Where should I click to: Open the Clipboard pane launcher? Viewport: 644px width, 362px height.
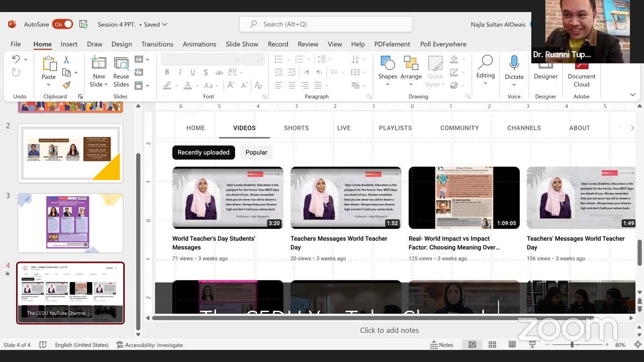pyautogui.click(x=80, y=97)
